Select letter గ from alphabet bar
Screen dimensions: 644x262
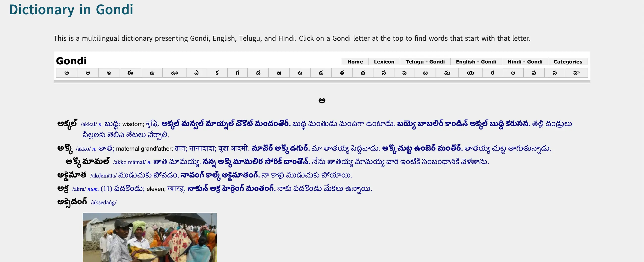point(238,73)
